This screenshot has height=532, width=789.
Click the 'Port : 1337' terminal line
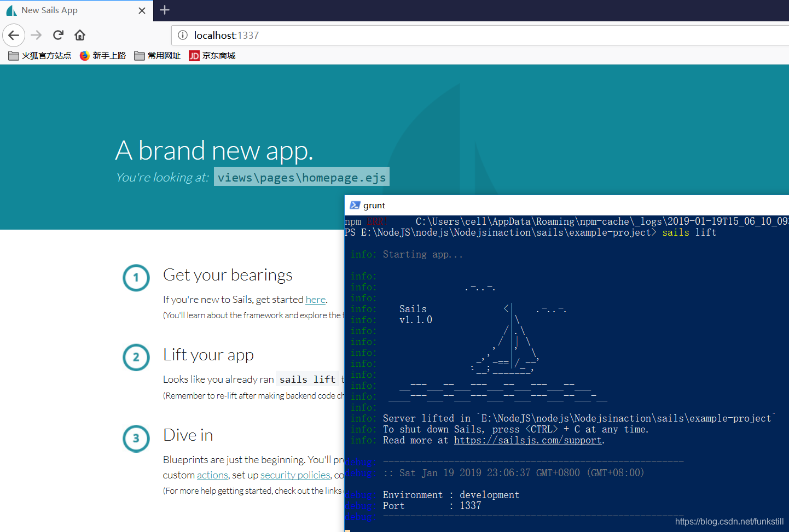[x=432, y=506]
